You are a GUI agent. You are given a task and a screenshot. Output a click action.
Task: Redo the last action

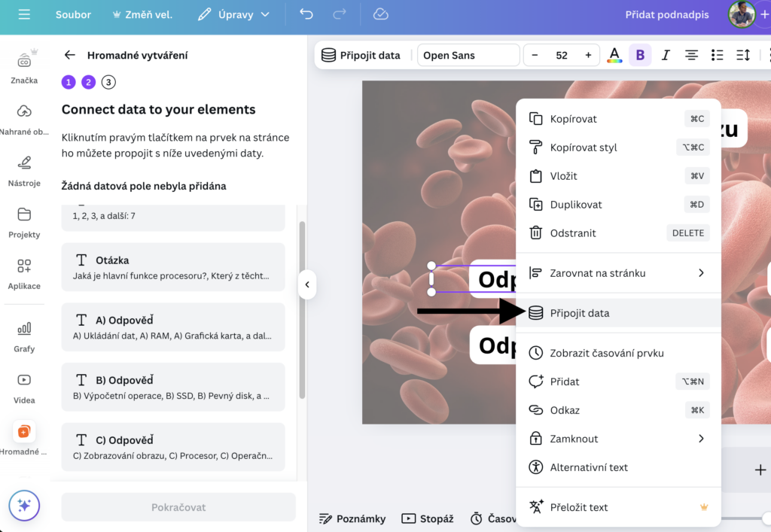click(x=340, y=15)
